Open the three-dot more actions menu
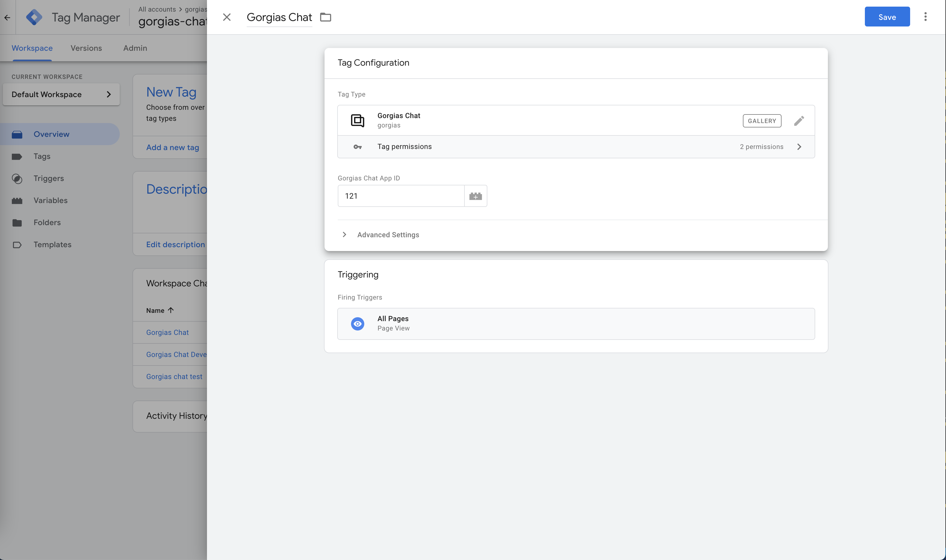The image size is (946, 560). [925, 17]
